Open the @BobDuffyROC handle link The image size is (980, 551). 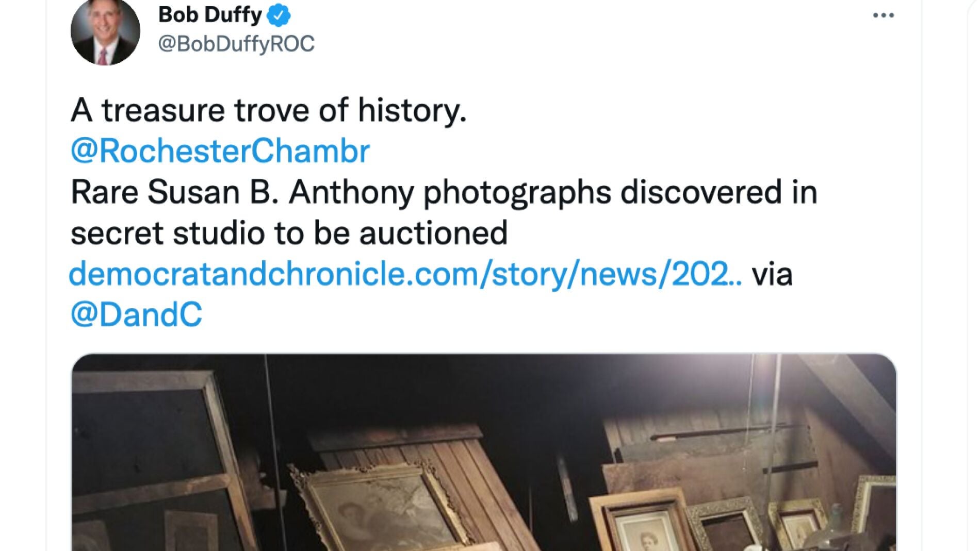[236, 44]
